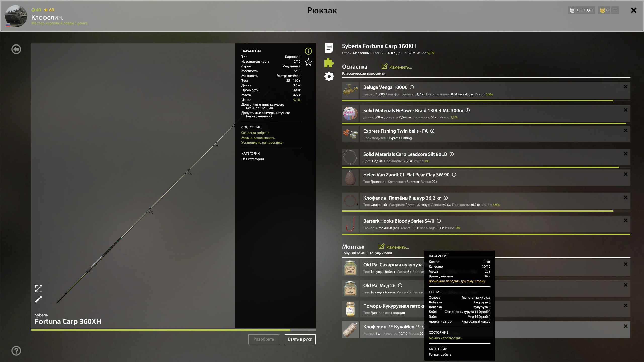
Task: Open the puzzle piece components icon
Action: pos(329,62)
